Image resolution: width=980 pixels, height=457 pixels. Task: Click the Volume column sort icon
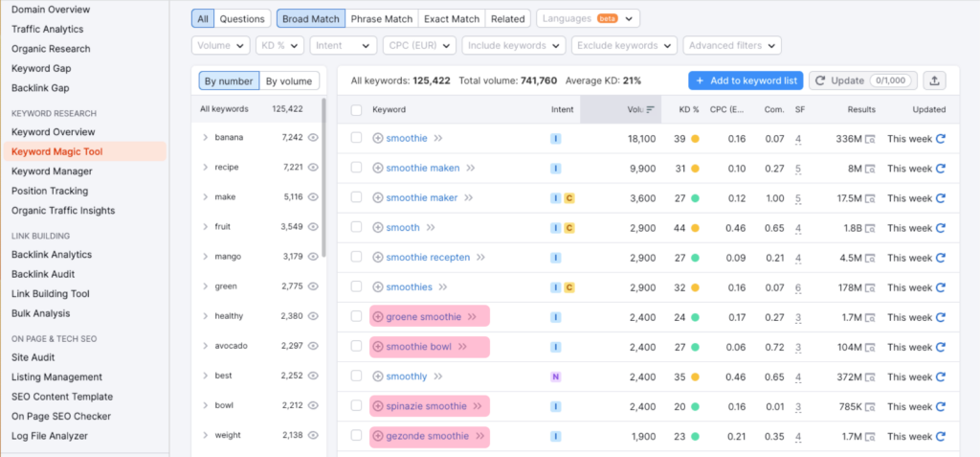(x=651, y=109)
